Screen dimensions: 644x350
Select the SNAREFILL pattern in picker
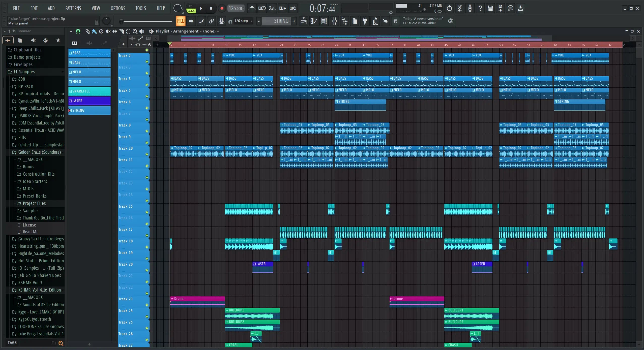click(89, 91)
